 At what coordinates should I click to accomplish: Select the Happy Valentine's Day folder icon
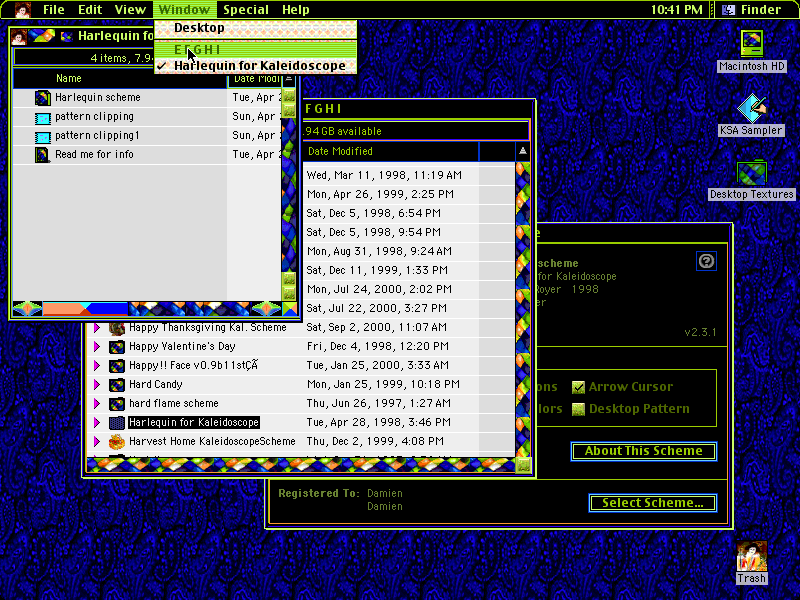coord(117,347)
